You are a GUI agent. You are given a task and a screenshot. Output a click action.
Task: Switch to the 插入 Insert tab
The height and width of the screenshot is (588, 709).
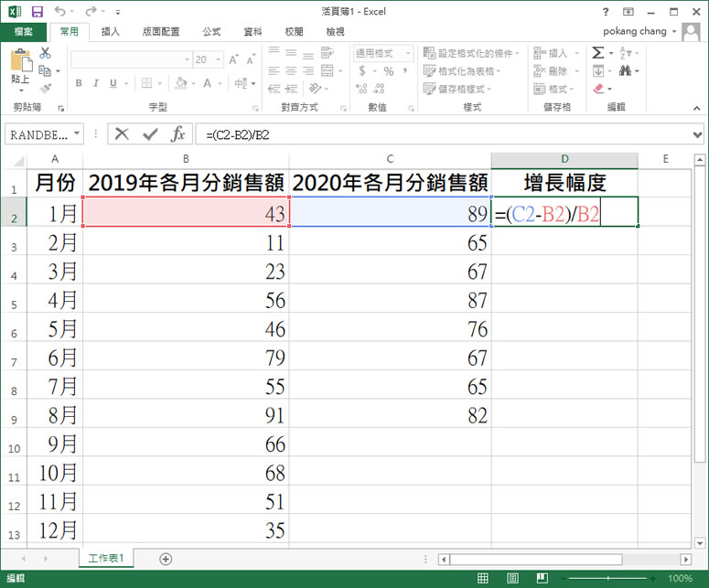[111, 32]
